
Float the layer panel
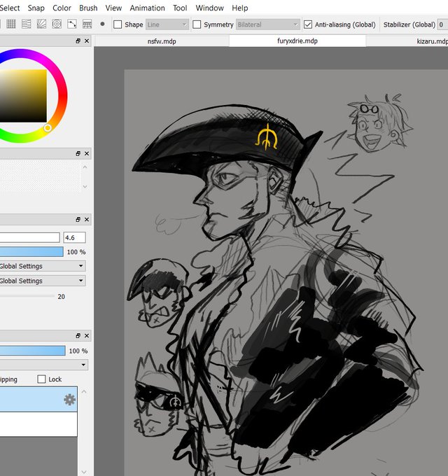(x=78, y=336)
